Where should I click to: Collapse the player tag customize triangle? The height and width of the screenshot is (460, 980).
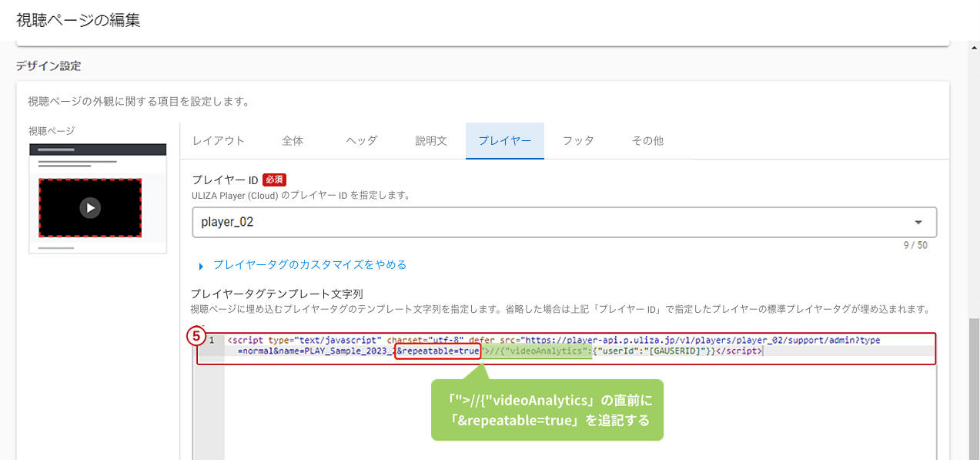pyautogui.click(x=201, y=266)
